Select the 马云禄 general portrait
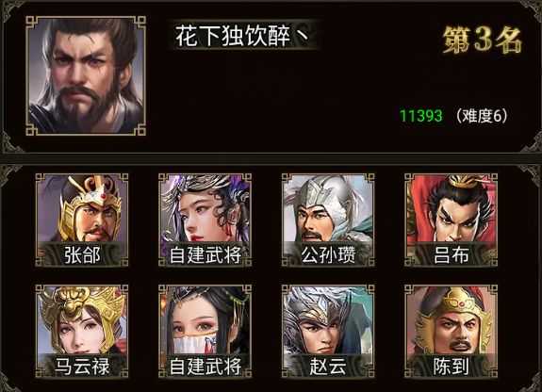Viewport: 542px width, 392px height. (x=82, y=331)
